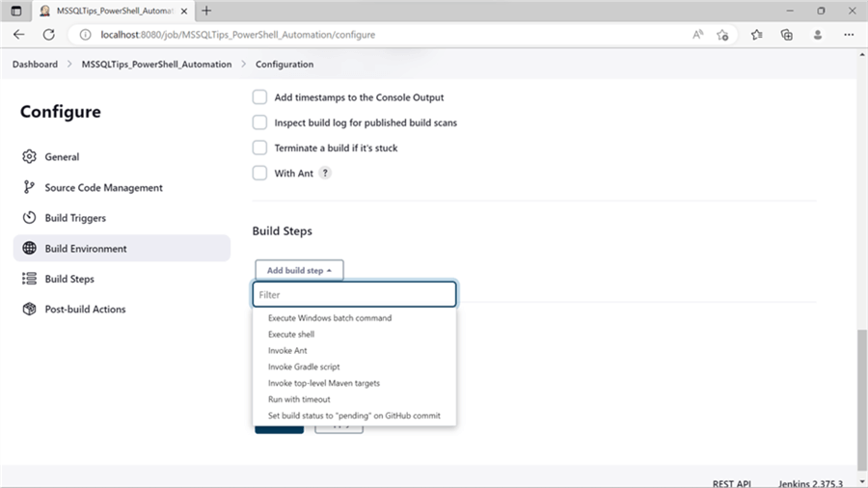
Task: Go to Dashboard breadcrumb
Action: point(35,65)
